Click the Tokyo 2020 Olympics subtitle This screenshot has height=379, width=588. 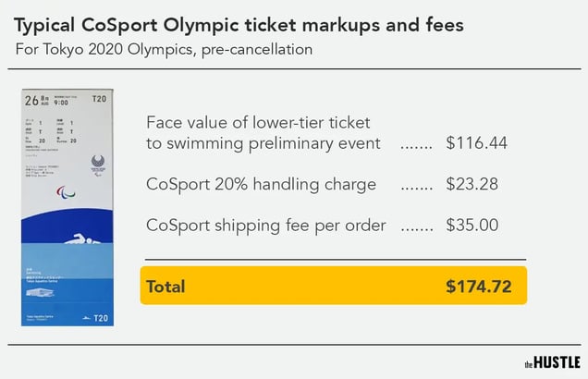(164, 50)
